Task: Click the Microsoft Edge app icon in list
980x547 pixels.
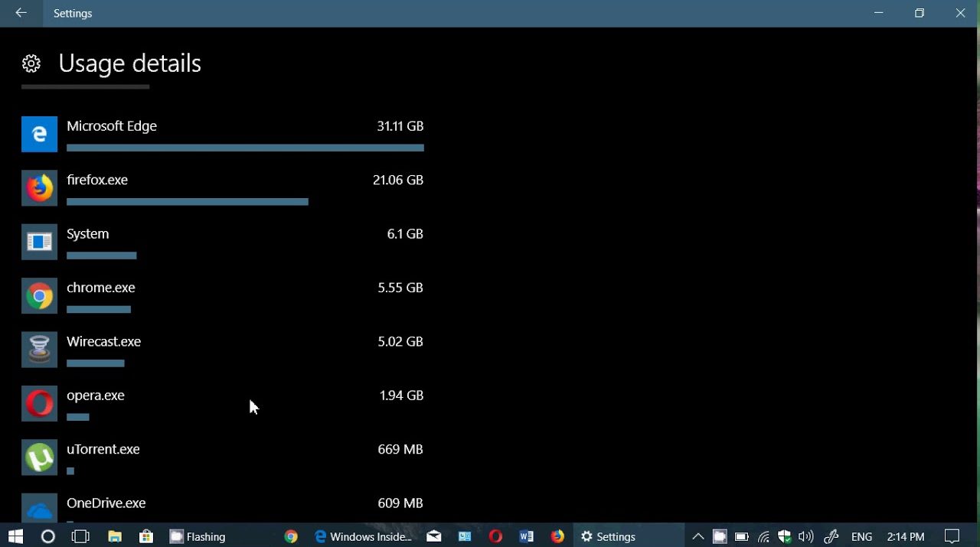Action: click(x=39, y=135)
